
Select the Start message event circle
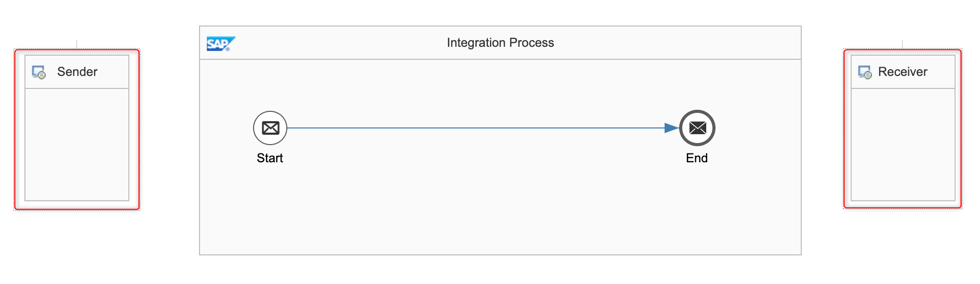(x=270, y=128)
